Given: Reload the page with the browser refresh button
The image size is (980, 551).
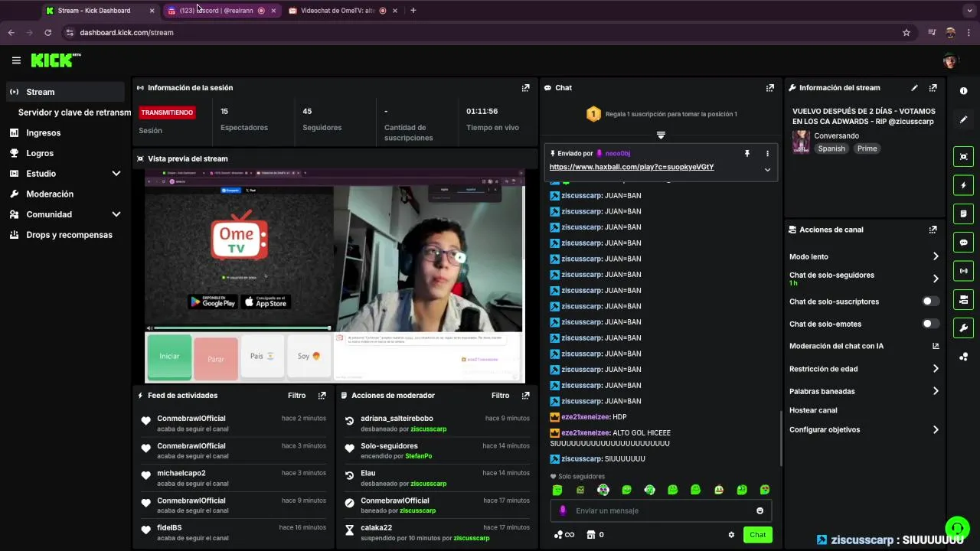Looking at the screenshot, I should pos(47,33).
